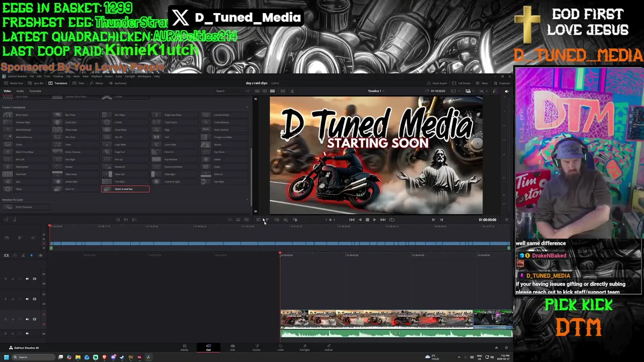Open the Workspace menu
The image size is (644, 362).
pos(144,76)
